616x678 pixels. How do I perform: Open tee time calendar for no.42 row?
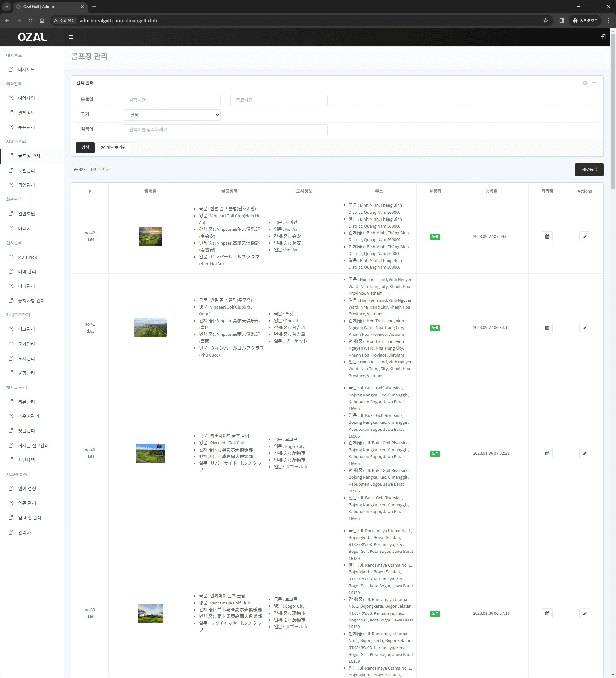coord(547,236)
